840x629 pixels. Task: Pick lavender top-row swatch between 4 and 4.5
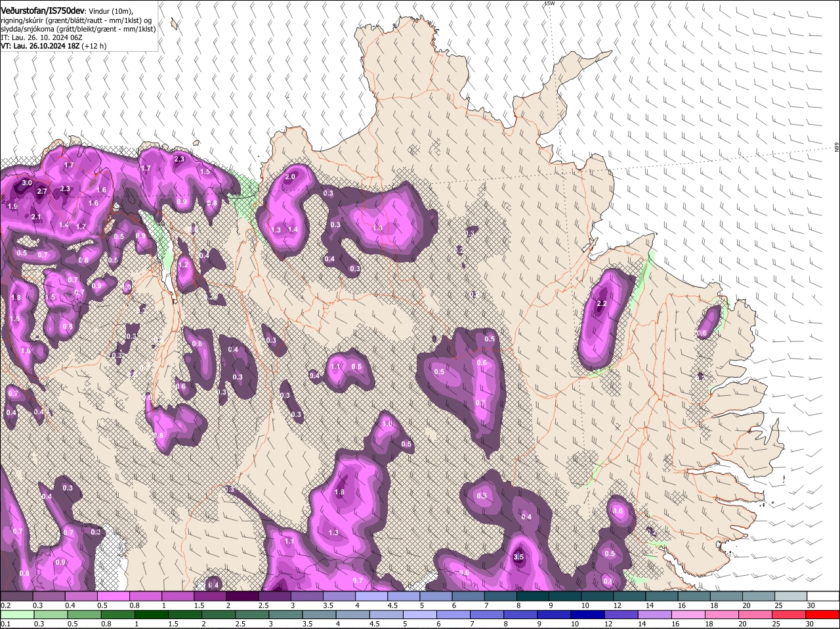tap(371, 596)
